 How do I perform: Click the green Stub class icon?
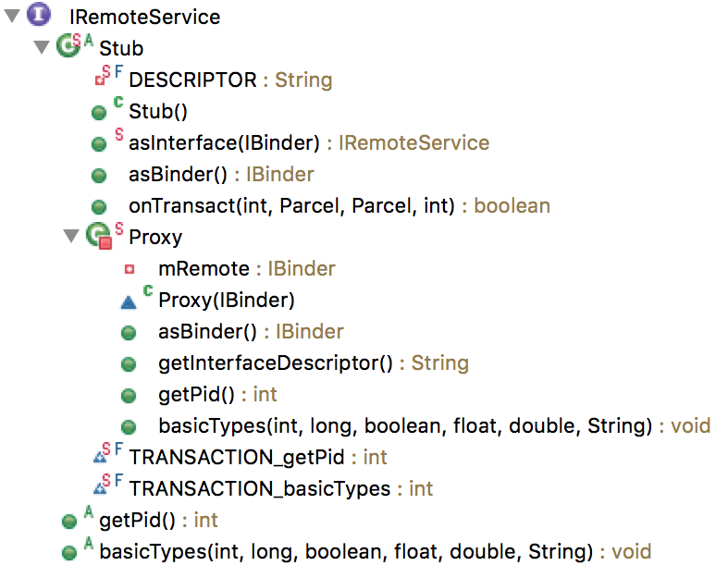[68, 47]
